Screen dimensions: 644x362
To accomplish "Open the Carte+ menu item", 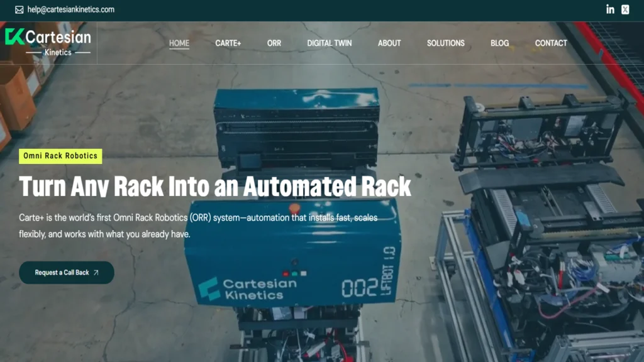I will click(228, 43).
